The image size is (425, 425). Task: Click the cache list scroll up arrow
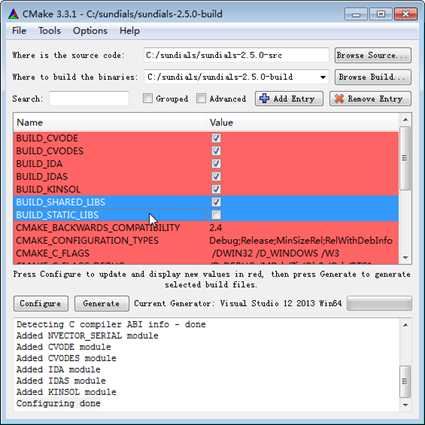405,120
